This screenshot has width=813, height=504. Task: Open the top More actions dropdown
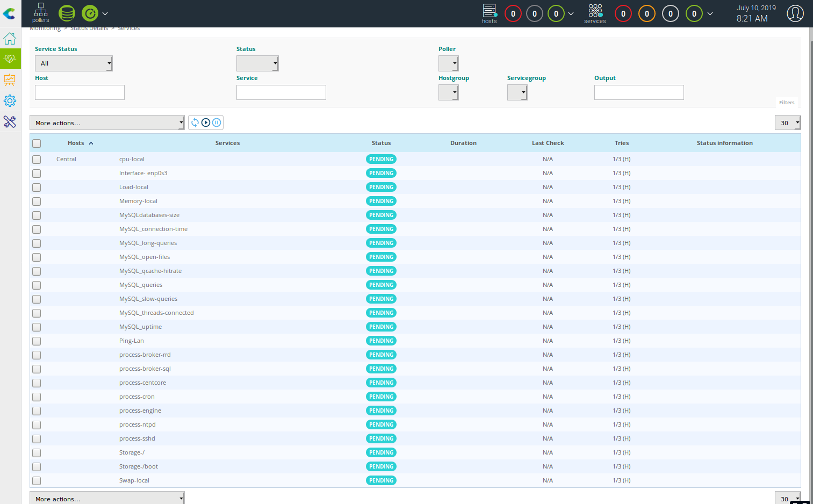pyautogui.click(x=107, y=123)
